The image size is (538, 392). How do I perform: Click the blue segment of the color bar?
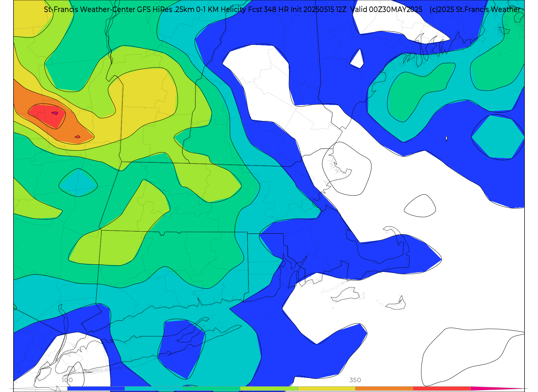[96, 389]
